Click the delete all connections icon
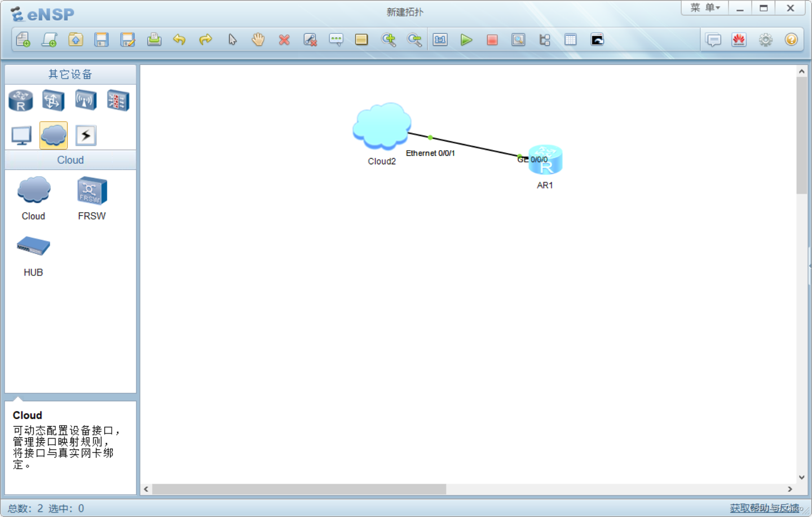The image size is (812, 517). pos(310,40)
